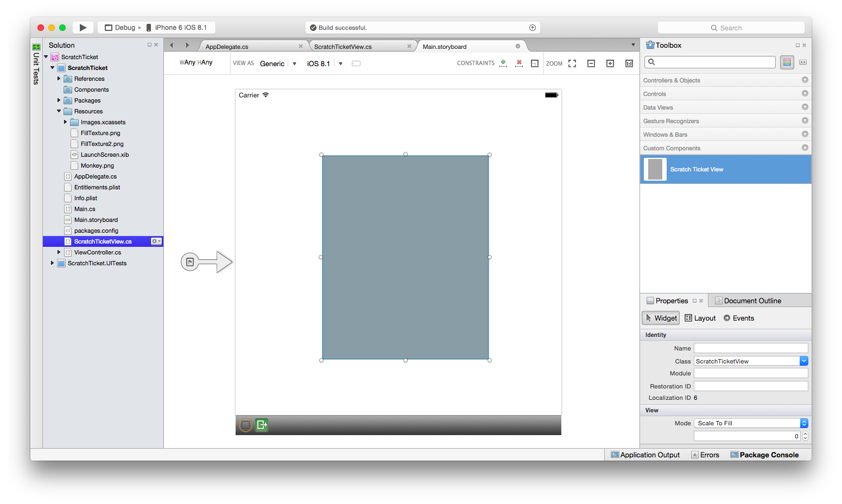Expand the ViewController.cs node

59,252
